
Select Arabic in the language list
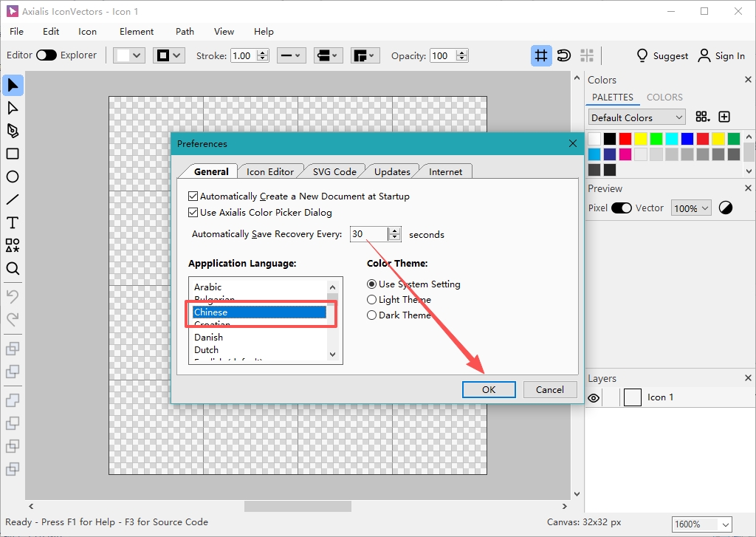(x=259, y=287)
